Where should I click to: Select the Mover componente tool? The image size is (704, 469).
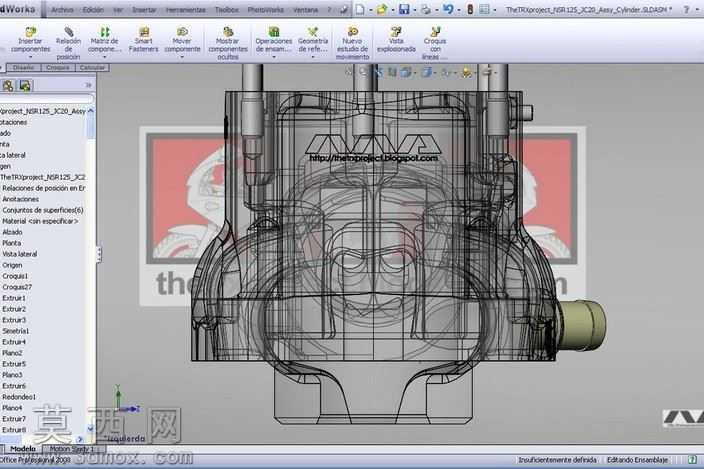(182, 39)
